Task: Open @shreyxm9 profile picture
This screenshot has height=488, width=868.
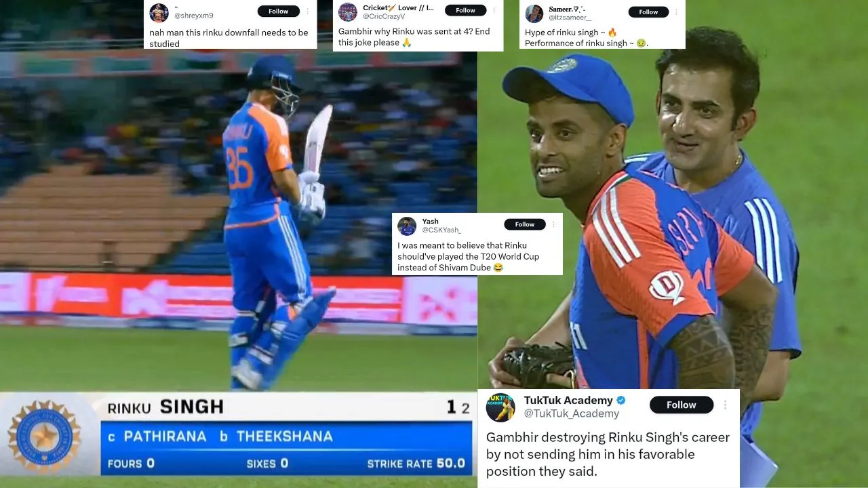Action: 159,12
